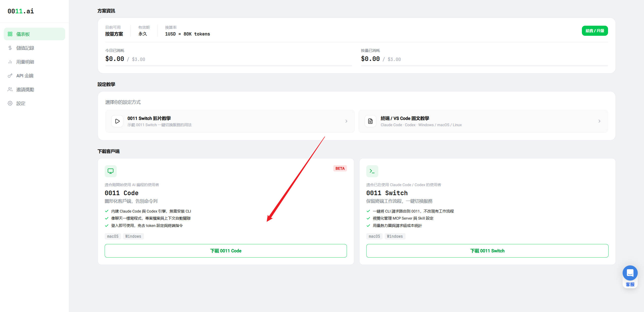This screenshot has width=644, height=312.
Task: Click the 0011.ai logo
Action: (x=21, y=11)
